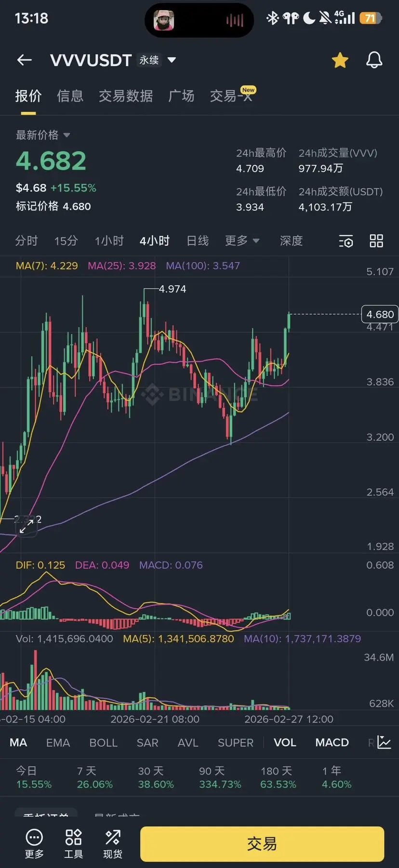Screen dimensions: 399x868
Task: Tap the yellow 交易 button
Action: pyautogui.click(x=262, y=844)
